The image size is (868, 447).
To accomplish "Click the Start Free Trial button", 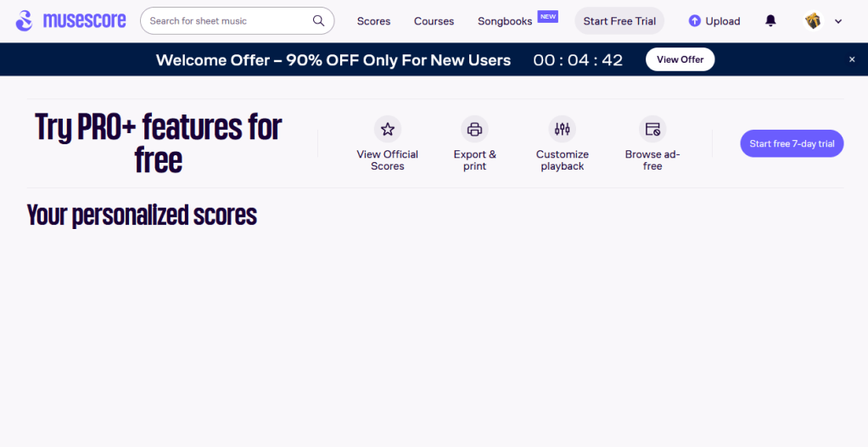I will click(619, 21).
